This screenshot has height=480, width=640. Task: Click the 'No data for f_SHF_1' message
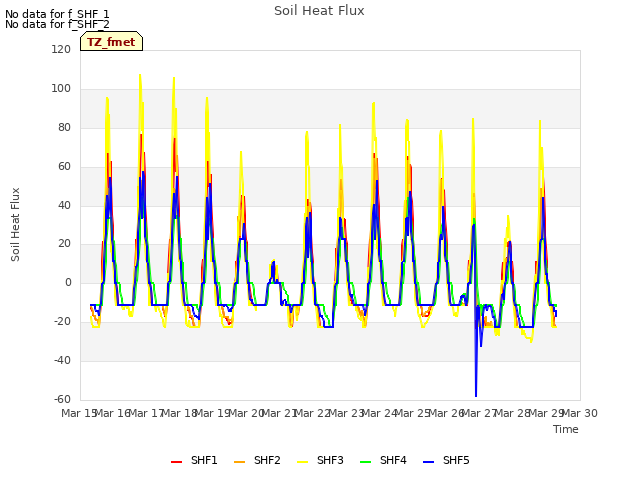tap(57, 14)
